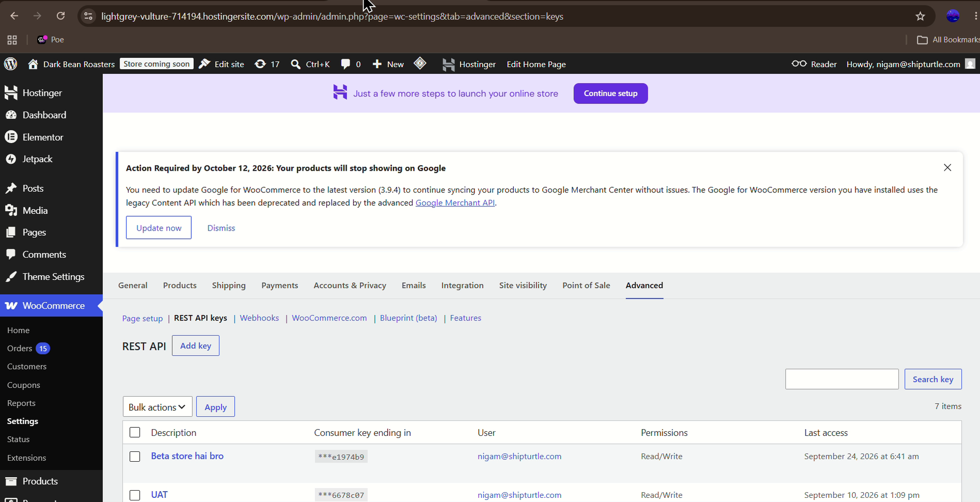This screenshot has width=980, height=502.
Task: Click the diamond icon in the admin bar
Action: click(x=420, y=64)
